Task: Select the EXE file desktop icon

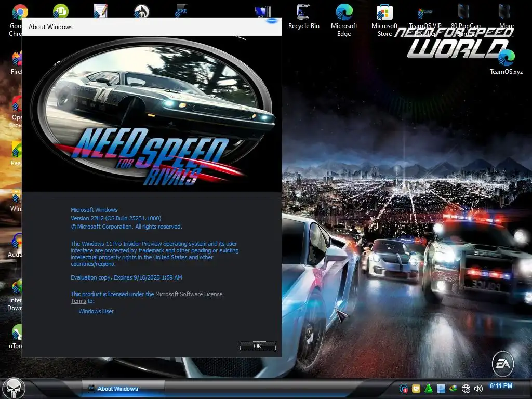Action: point(181,10)
